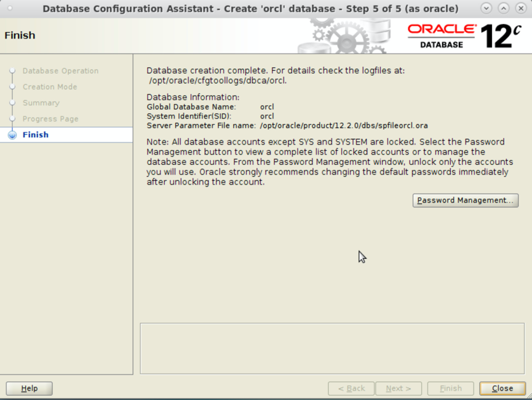532x400 pixels.
Task: Click the gears banner graphic
Action: (x=344, y=36)
